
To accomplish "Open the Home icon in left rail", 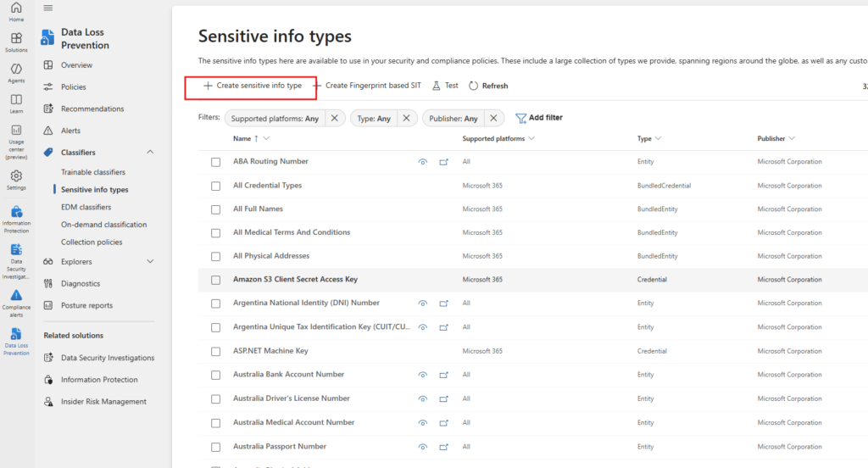I will click(16, 10).
